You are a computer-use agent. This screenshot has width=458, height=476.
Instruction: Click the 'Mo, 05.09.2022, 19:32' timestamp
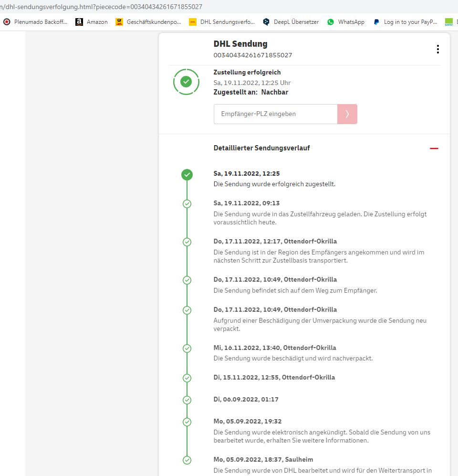[248, 422]
